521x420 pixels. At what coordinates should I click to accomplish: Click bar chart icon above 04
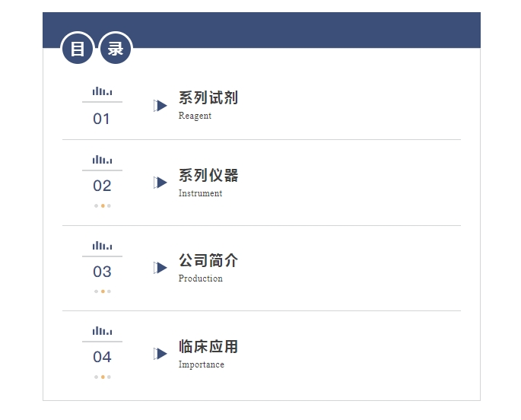click(x=102, y=331)
